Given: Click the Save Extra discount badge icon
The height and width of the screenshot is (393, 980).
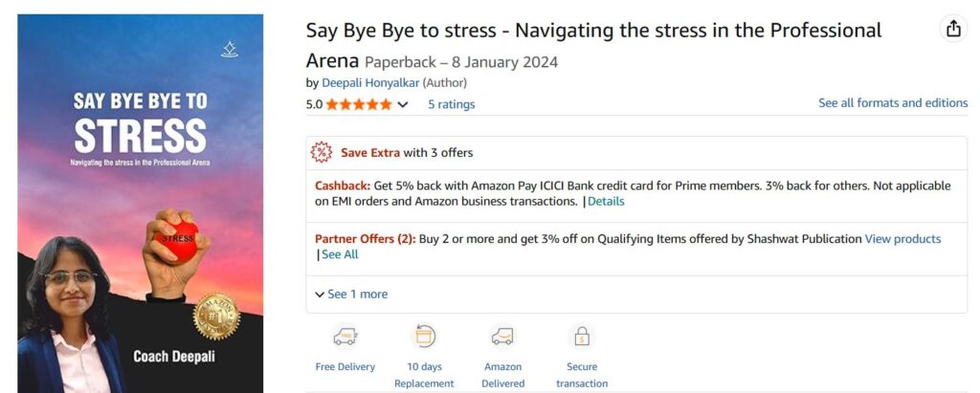Looking at the screenshot, I should click(x=322, y=152).
